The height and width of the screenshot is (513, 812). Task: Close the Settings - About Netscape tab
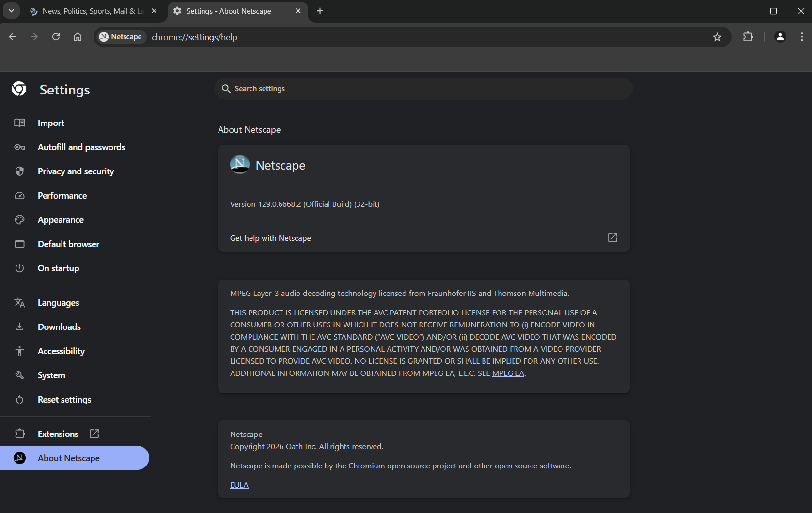(x=298, y=11)
